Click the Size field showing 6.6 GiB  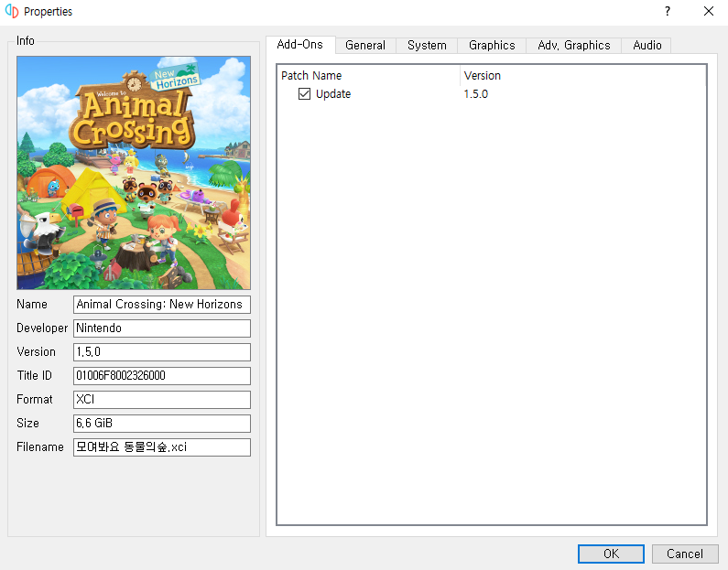click(162, 424)
